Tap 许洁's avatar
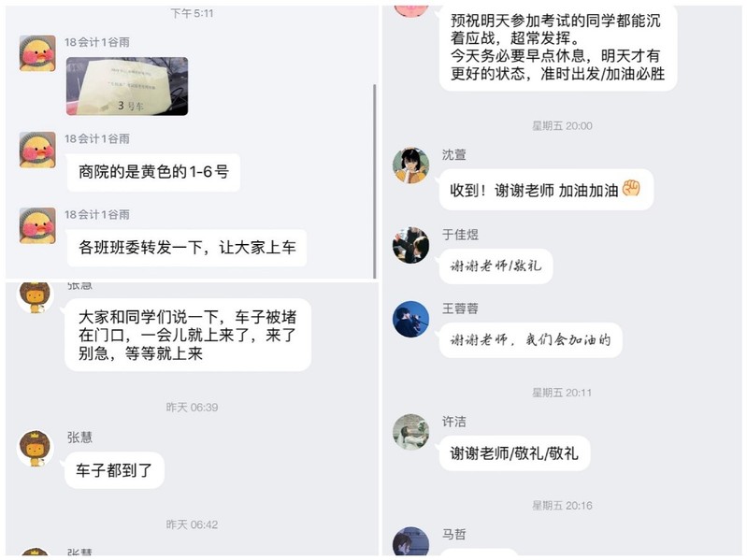747x560 pixels. 410,432
